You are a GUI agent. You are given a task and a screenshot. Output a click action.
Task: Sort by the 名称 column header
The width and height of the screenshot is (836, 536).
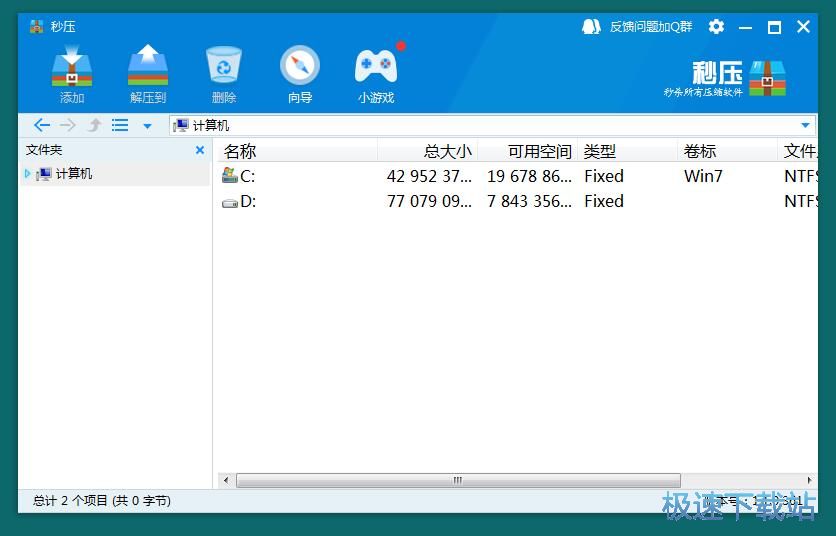point(298,151)
